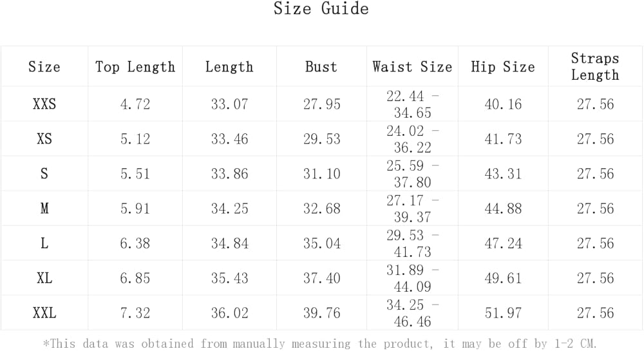Click the XXS size row label

tap(44, 104)
